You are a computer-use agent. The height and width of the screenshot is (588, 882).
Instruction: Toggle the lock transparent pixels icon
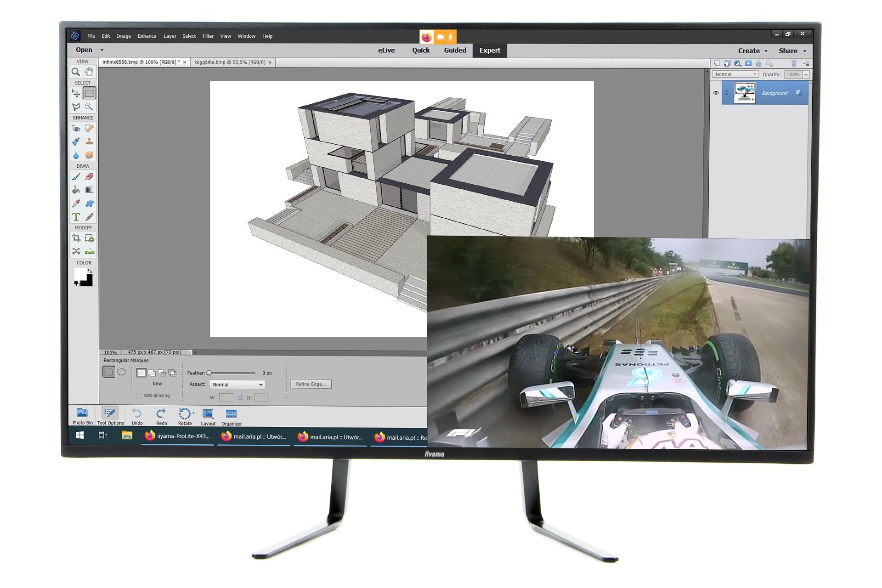point(769,63)
